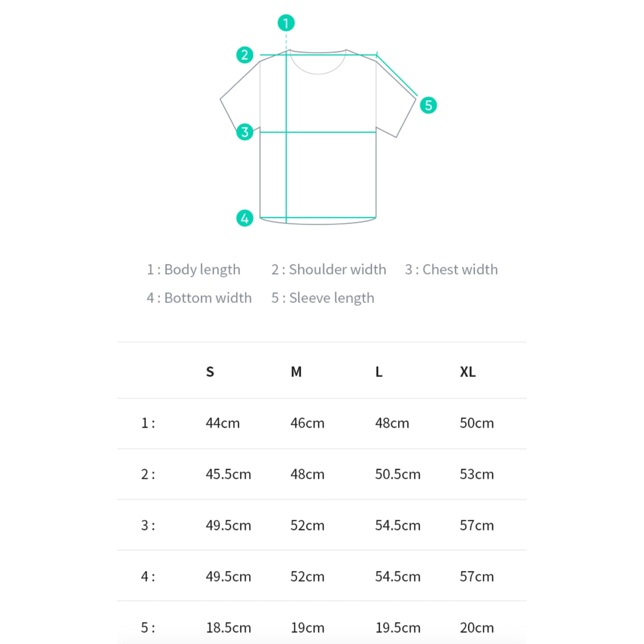Screen dimensions: 644x644
Task: Select the S size column header
Action: (x=210, y=372)
